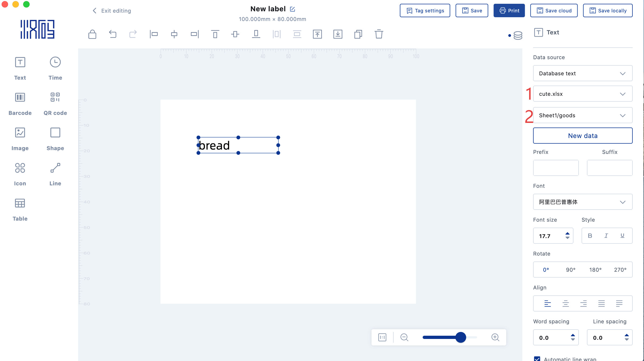
Task: Toggle underline text style
Action: pyautogui.click(x=622, y=236)
